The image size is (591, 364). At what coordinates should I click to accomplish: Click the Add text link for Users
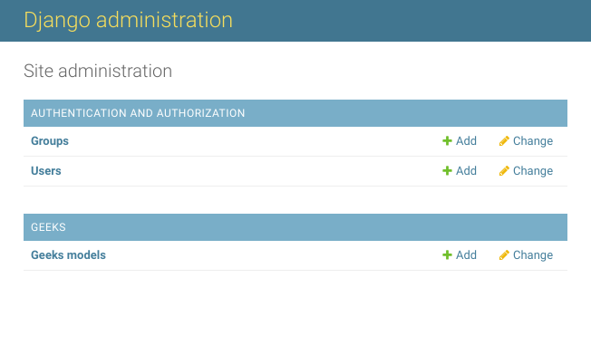click(466, 170)
